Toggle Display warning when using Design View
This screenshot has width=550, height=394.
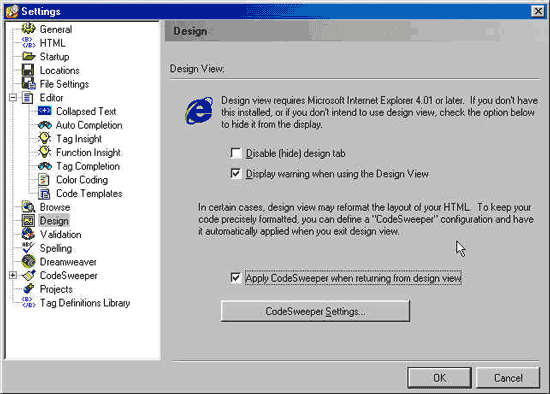click(235, 173)
